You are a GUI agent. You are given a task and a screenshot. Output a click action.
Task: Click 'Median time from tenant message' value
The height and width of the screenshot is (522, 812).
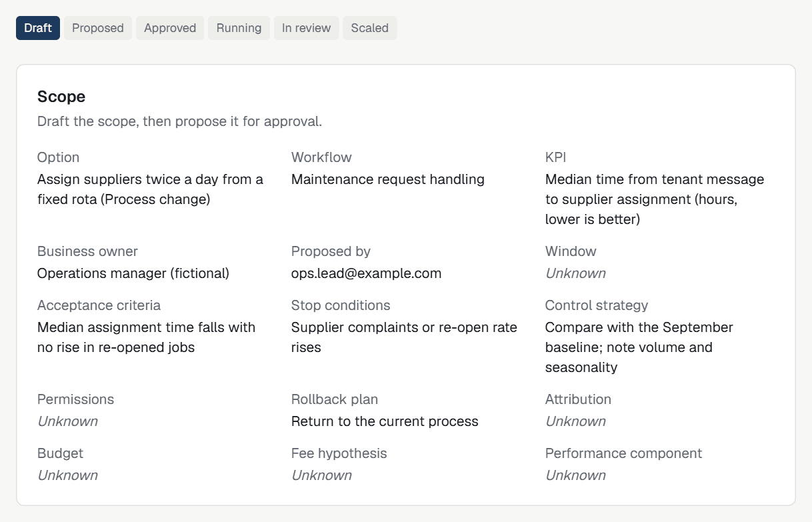pyautogui.click(x=655, y=199)
